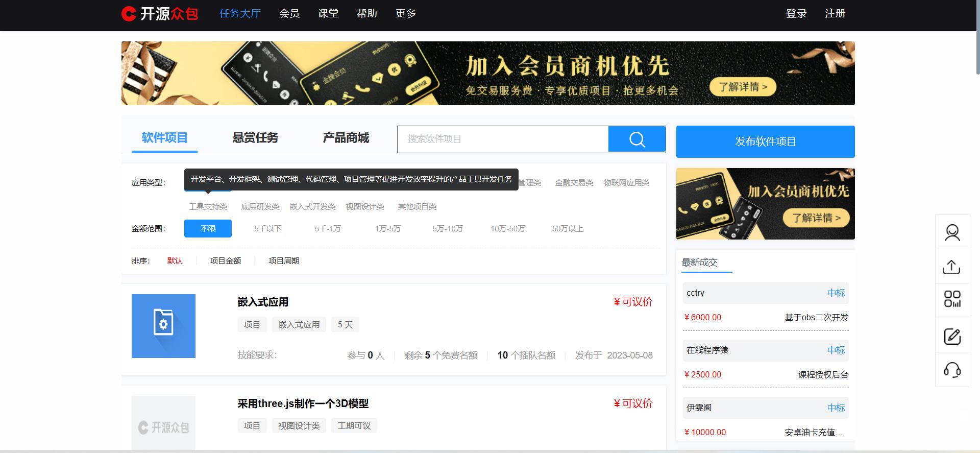
Task: Click 了解详情 on the sidebar banner
Action: (x=816, y=218)
